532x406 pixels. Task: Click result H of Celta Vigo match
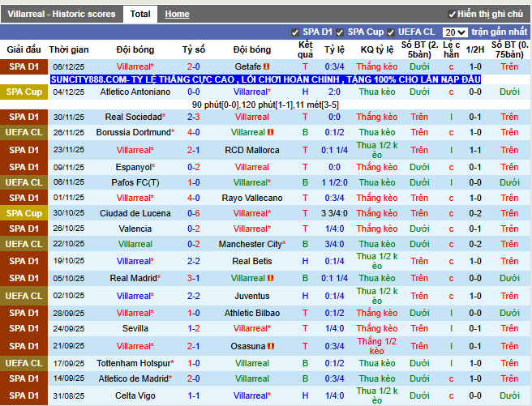coord(306,395)
